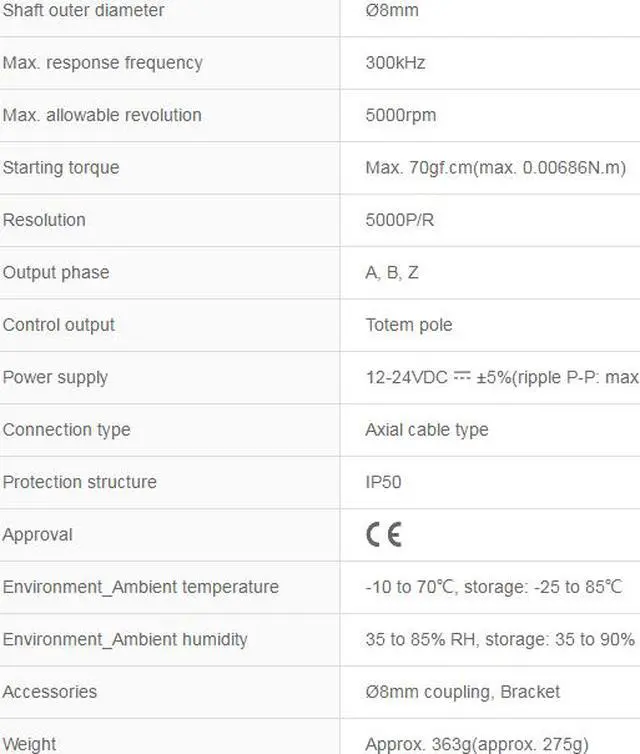Select the Max. response frequency row label
640x754 pixels.
(103, 63)
